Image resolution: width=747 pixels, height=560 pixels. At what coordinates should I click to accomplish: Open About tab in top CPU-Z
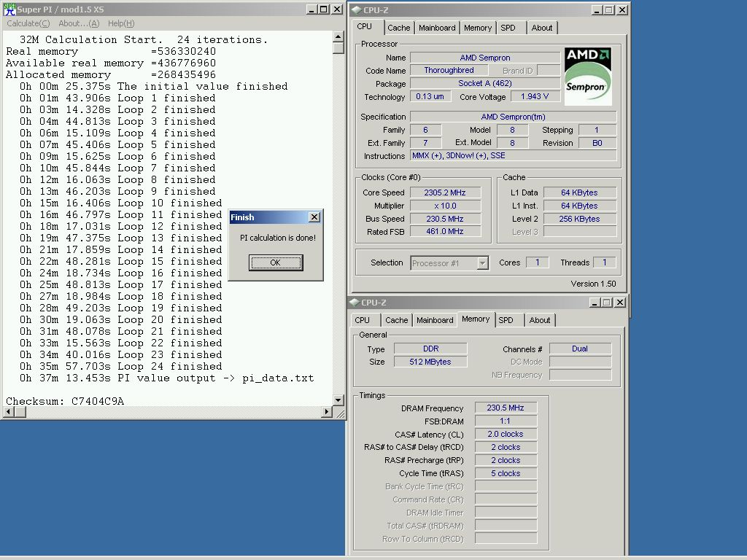542,28
